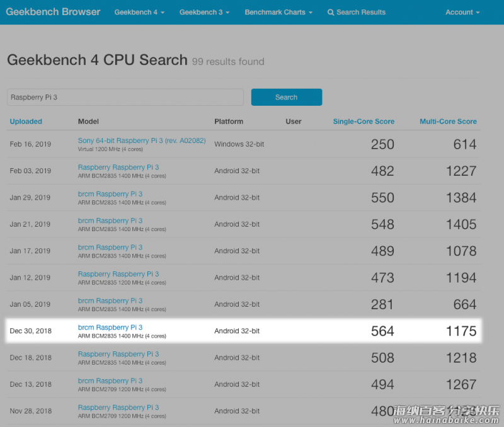Click the ARM BCM2709 subtitle for Dec 13, 2018

click(122, 389)
